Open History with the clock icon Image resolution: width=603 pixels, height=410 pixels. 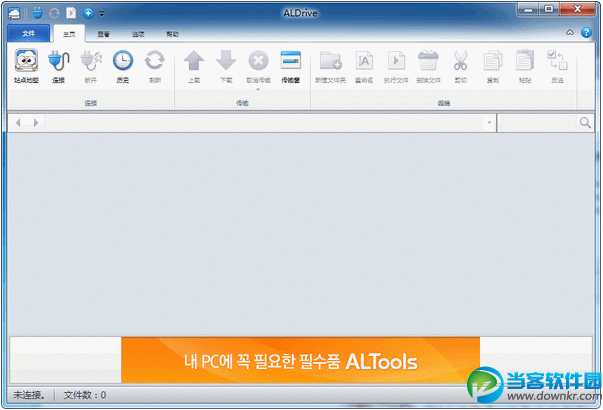[123, 60]
